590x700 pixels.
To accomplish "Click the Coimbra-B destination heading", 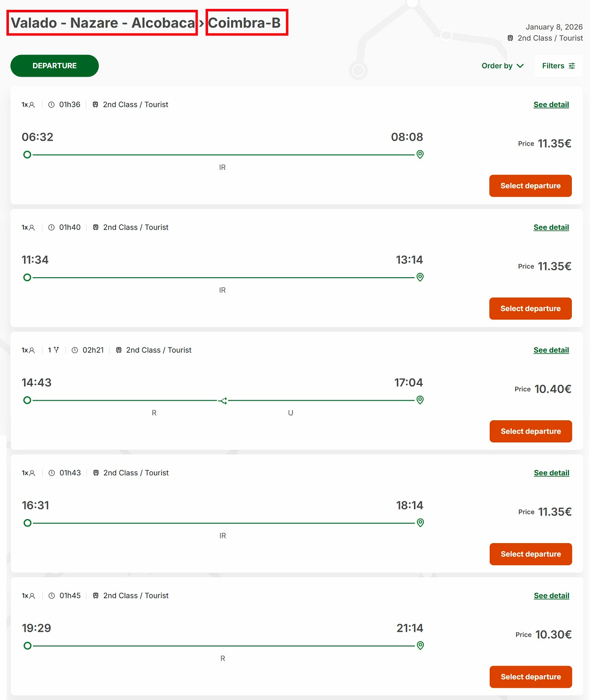I will (x=244, y=23).
